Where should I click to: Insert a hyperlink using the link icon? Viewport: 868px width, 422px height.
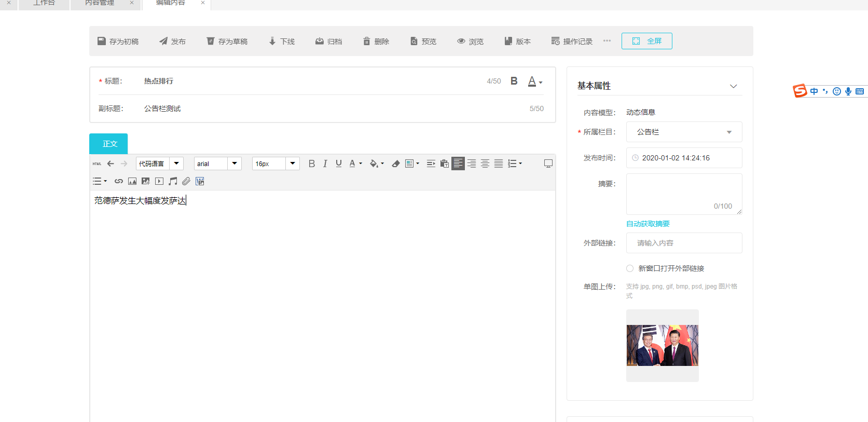point(119,181)
